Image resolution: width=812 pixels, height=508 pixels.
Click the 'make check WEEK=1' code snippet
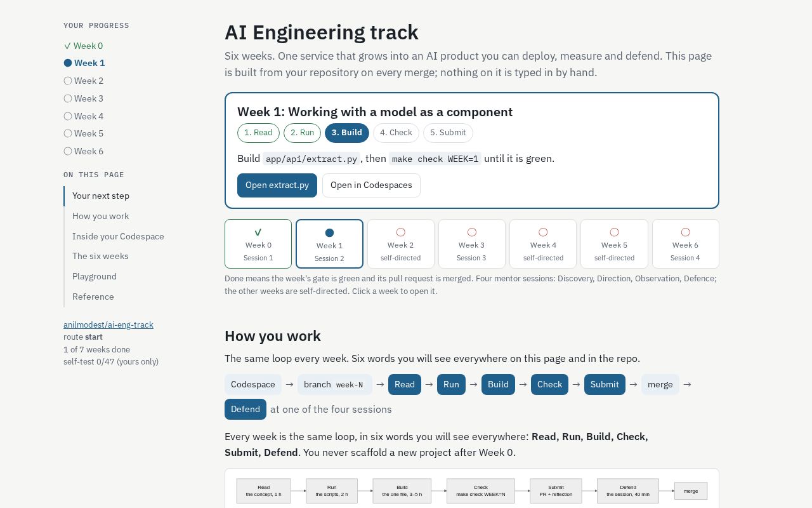click(x=435, y=159)
